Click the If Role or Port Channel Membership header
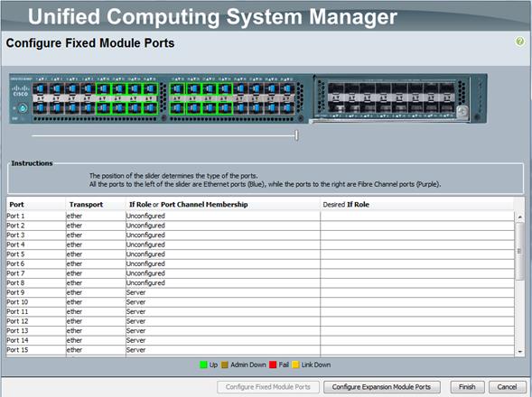The height and width of the screenshot is (397, 532). (x=223, y=205)
